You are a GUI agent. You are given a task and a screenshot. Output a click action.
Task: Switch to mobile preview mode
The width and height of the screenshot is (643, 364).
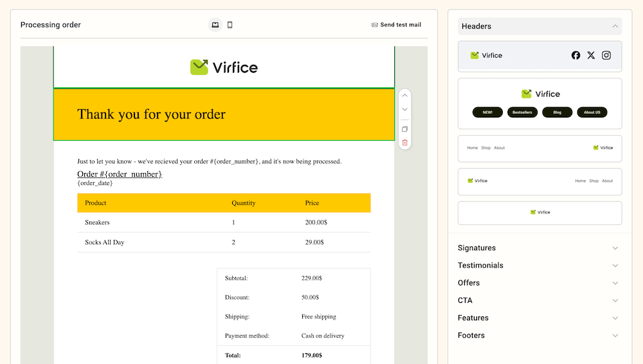(230, 24)
